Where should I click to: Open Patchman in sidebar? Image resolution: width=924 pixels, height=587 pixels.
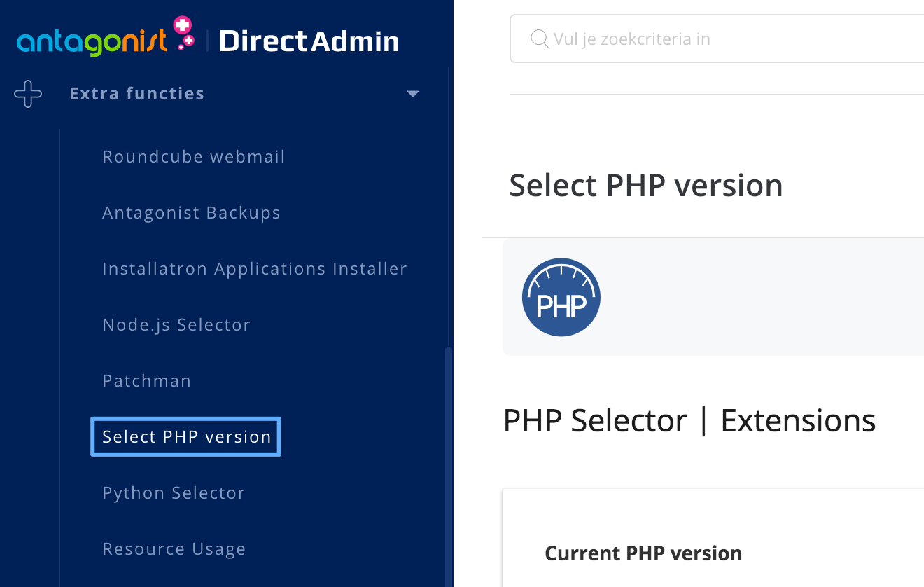tap(147, 380)
